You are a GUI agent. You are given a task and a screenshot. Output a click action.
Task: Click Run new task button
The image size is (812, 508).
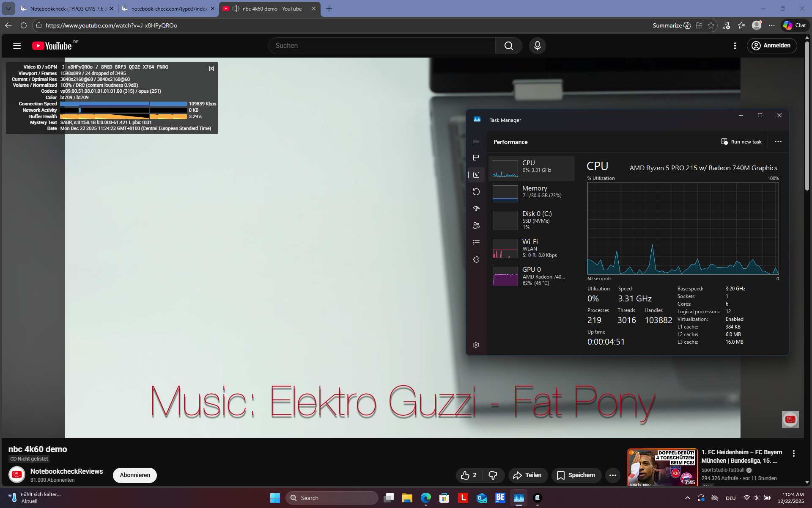(x=741, y=142)
